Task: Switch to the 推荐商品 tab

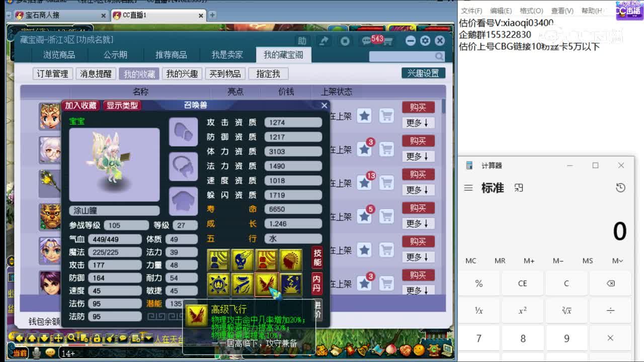Action: 172,55
